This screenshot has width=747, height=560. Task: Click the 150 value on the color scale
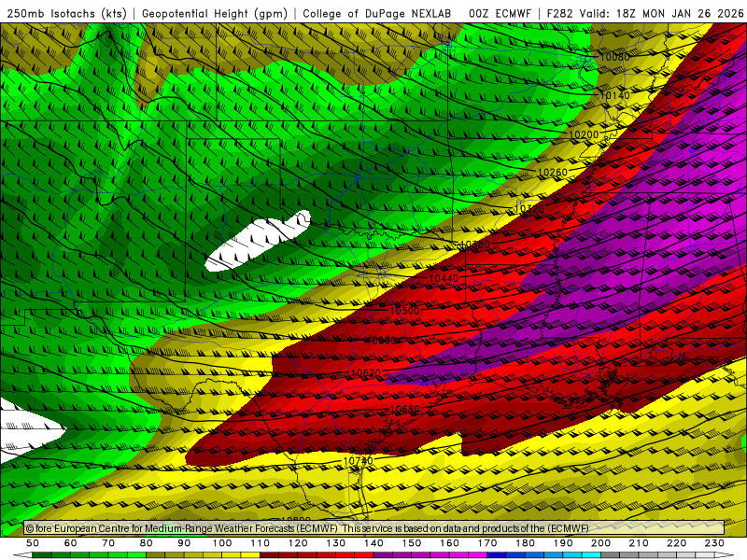(412, 543)
